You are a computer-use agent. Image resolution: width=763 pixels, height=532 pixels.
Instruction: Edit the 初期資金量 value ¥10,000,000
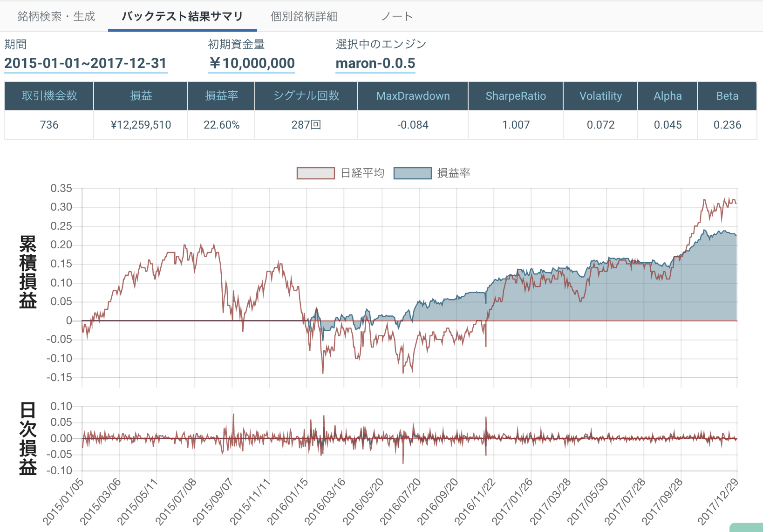(252, 63)
